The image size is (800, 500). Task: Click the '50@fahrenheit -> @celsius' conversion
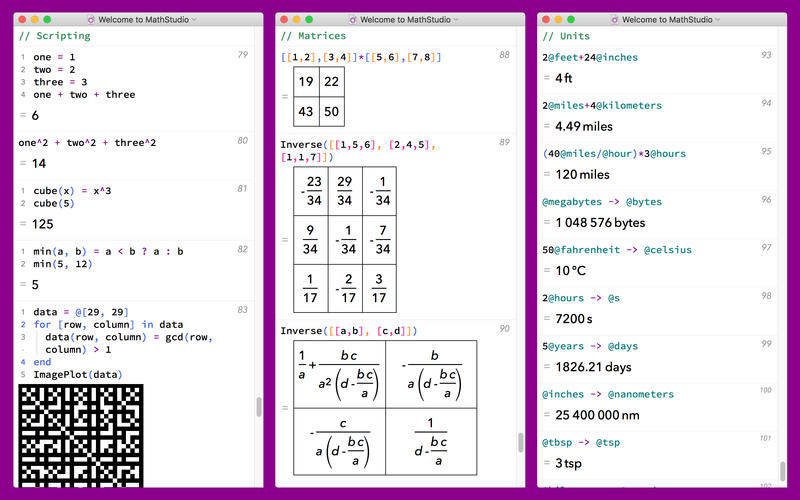coord(617,250)
